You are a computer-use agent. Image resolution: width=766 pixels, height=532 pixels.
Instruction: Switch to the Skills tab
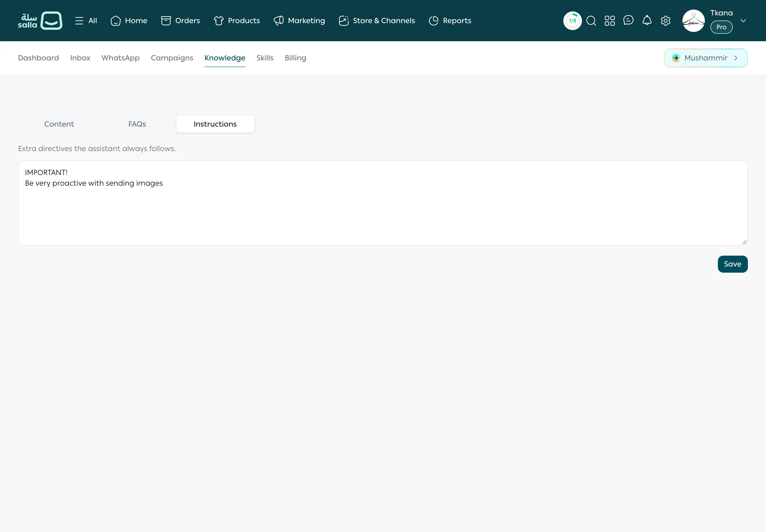point(265,58)
